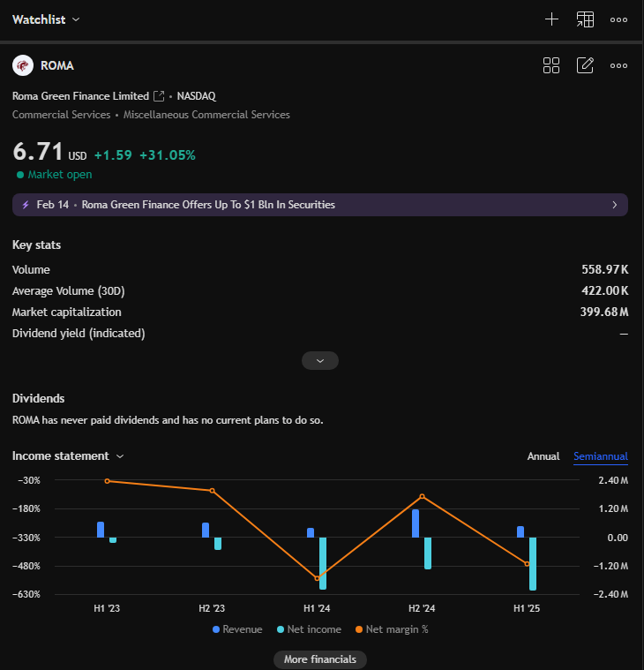644x670 pixels.
Task: Open the Feb 14 securities offering news headline
Action: (x=208, y=205)
